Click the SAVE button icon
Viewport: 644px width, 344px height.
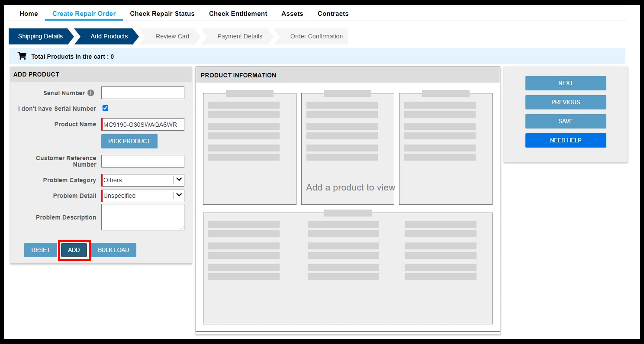pos(566,121)
